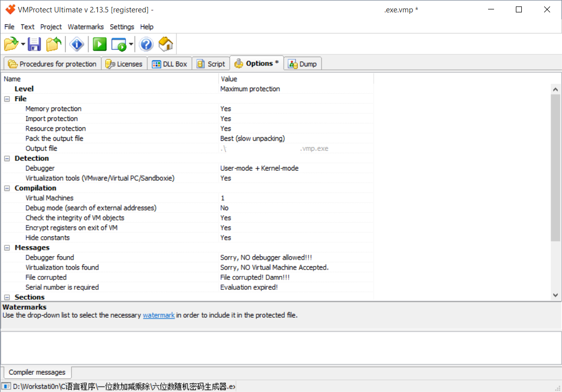Visit the home page via the house icon
Screen dimensions: 562x392
165,44
